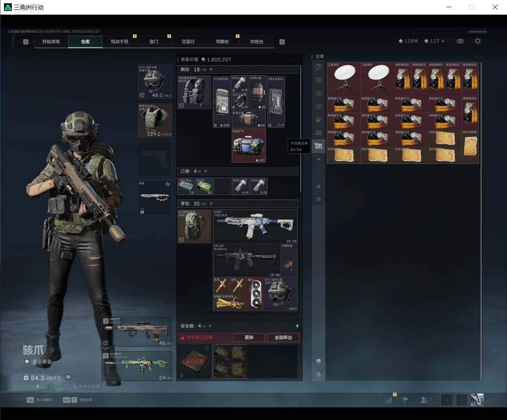The image size is (507, 420).
Task: Open warehouse lock icon in sidebar
Action: click(319, 186)
